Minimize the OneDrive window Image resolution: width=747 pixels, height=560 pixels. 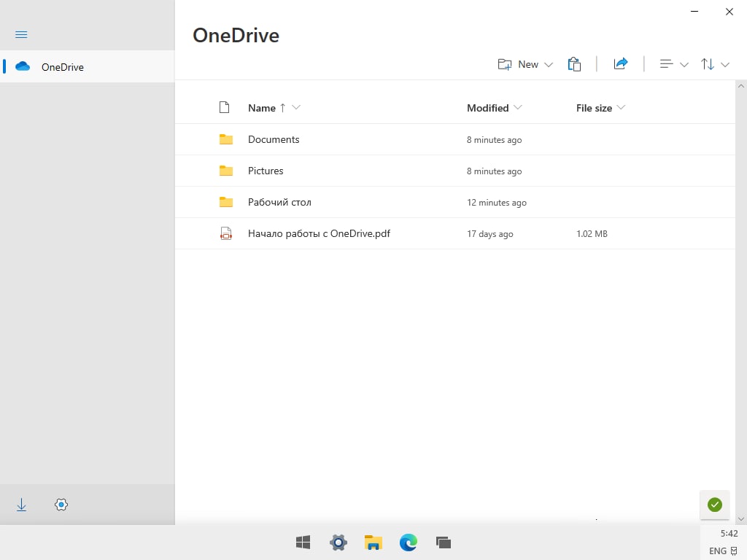[x=694, y=12]
